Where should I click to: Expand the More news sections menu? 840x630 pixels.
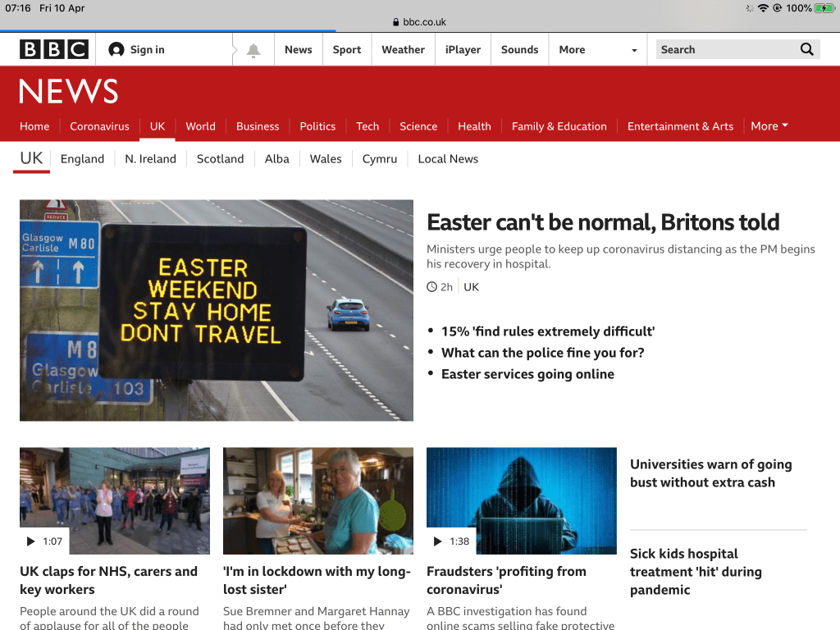point(769,126)
